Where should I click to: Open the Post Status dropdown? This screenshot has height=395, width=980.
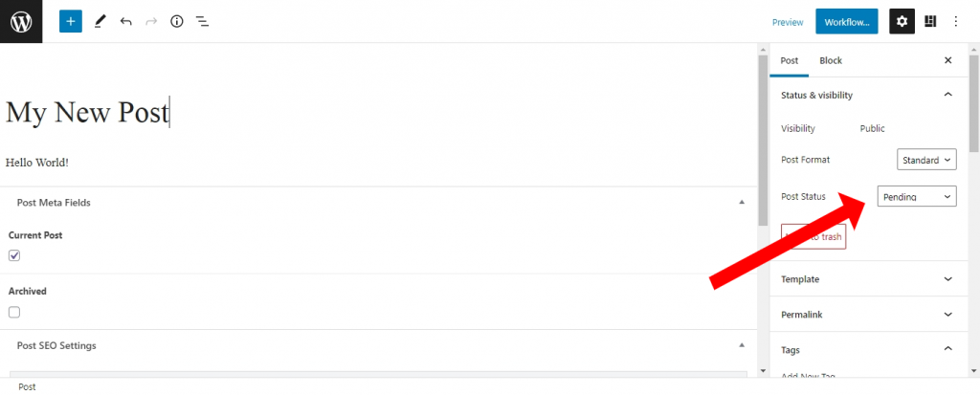916,196
